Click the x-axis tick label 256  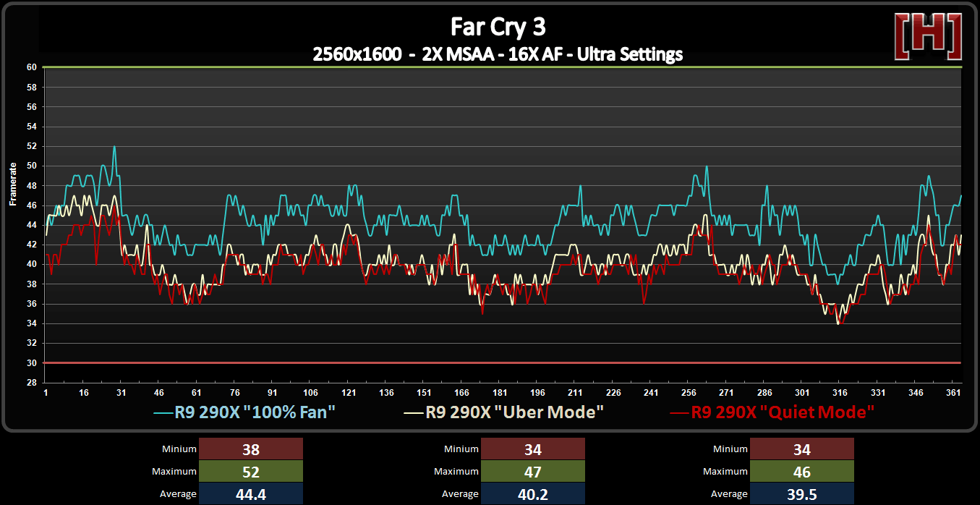pyautogui.click(x=689, y=392)
